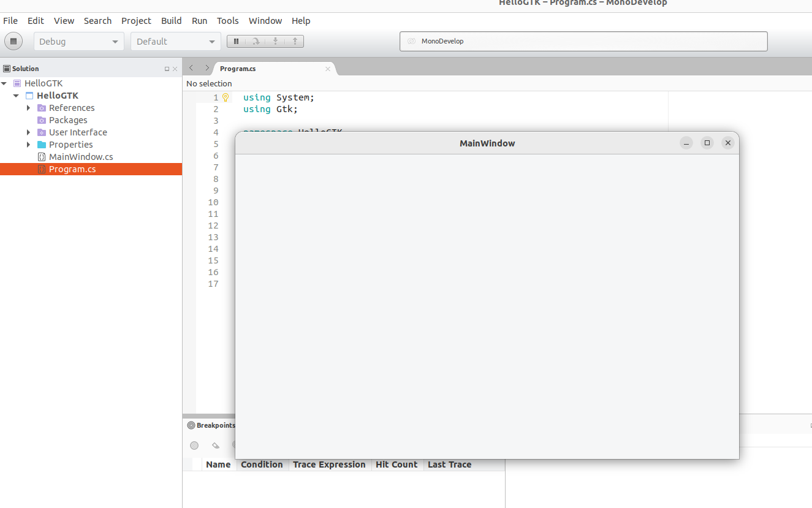The image size is (812, 508).
Task: Navigate back in the editor history
Action: pyautogui.click(x=191, y=68)
